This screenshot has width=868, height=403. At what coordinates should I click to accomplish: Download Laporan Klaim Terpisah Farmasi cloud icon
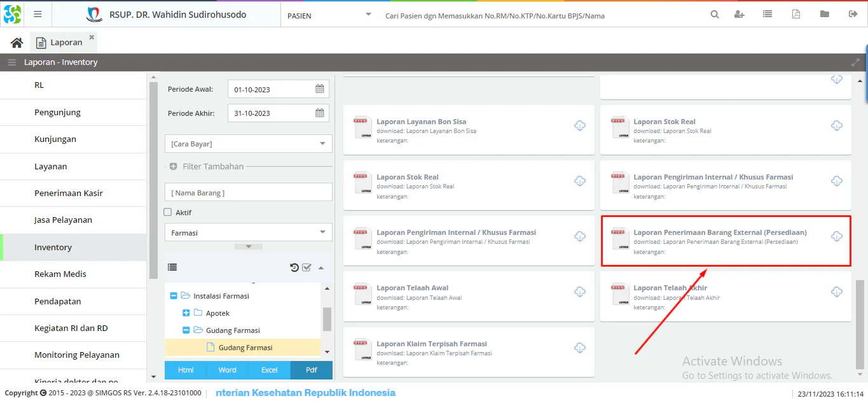pyautogui.click(x=580, y=348)
